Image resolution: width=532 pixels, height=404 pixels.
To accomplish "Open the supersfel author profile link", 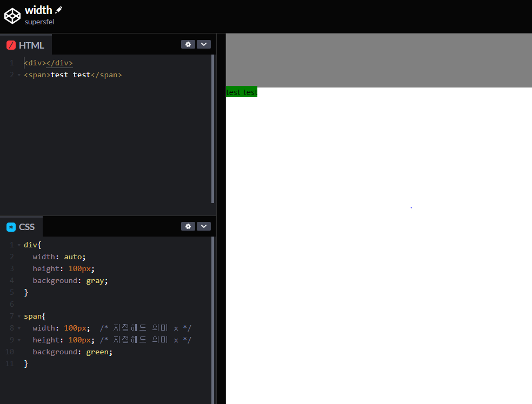I will click(39, 22).
